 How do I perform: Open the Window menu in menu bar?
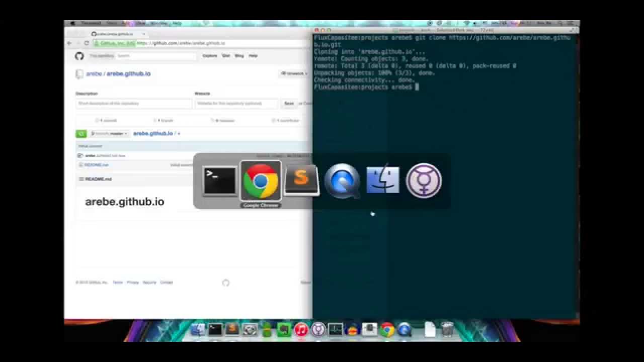point(158,23)
